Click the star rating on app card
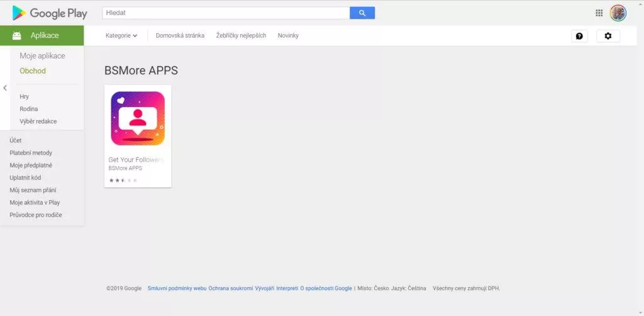Image resolution: width=644 pixels, height=316 pixels. point(123,180)
